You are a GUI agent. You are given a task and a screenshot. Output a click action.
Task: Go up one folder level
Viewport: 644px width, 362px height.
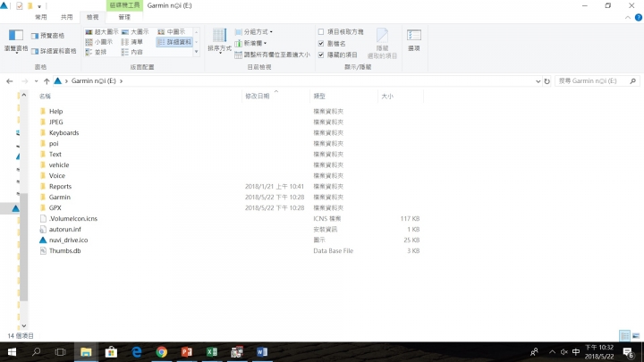(x=47, y=81)
